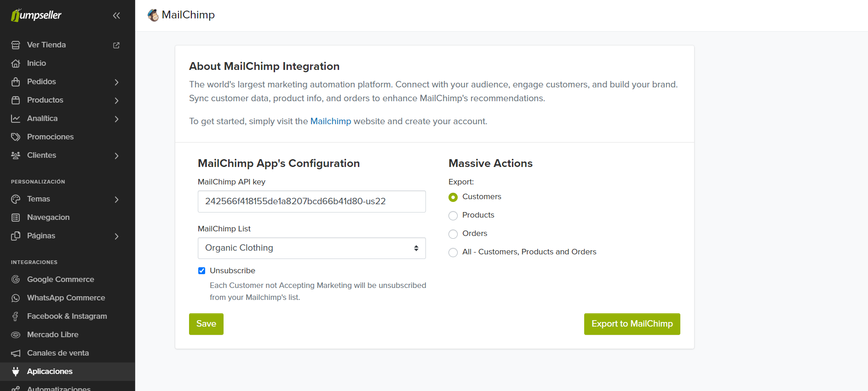Image resolution: width=868 pixels, height=391 pixels.
Task: Open the MailChimp List dropdown
Action: (312, 248)
